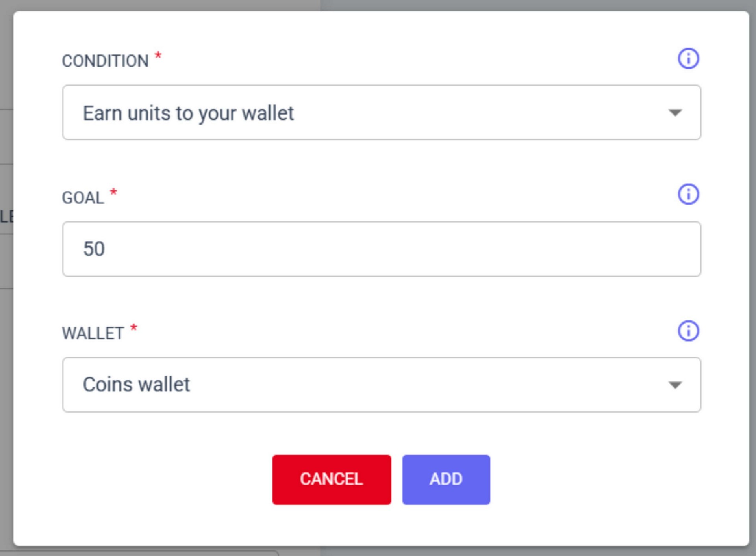Focus the Goal input field
Screen dimensions: 756x556
pos(381,249)
